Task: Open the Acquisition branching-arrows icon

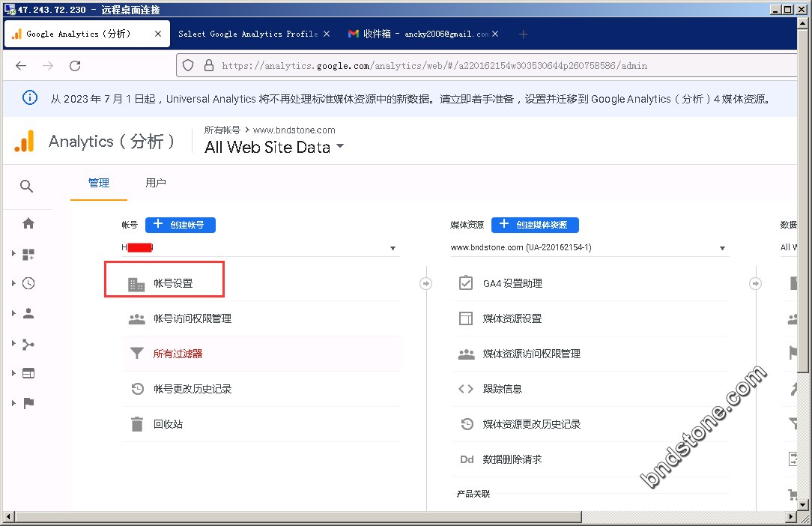Action: 28,344
